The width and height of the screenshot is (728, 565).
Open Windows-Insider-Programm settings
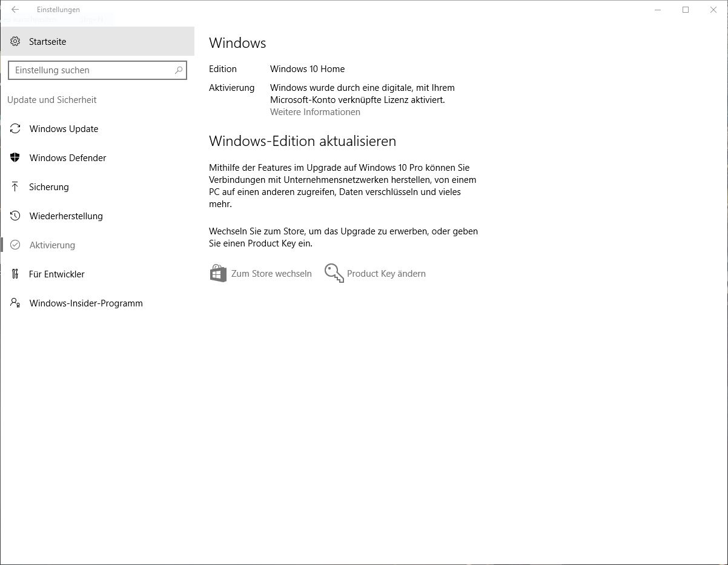tap(97, 303)
